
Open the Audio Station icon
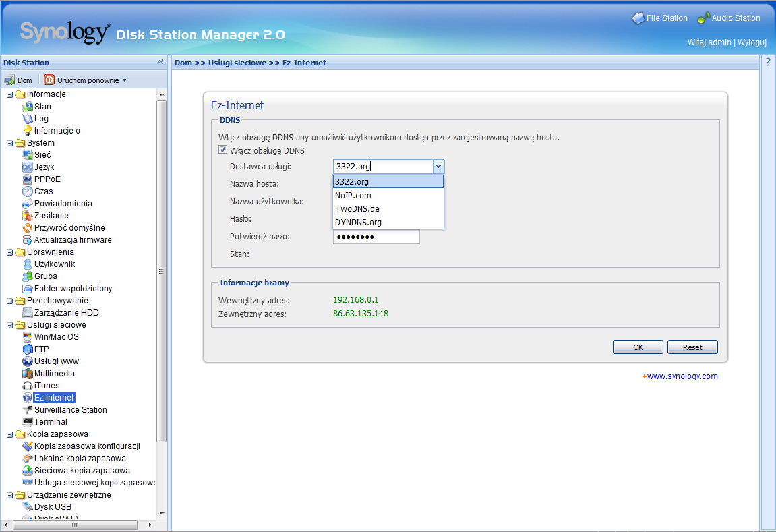[x=703, y=18]
